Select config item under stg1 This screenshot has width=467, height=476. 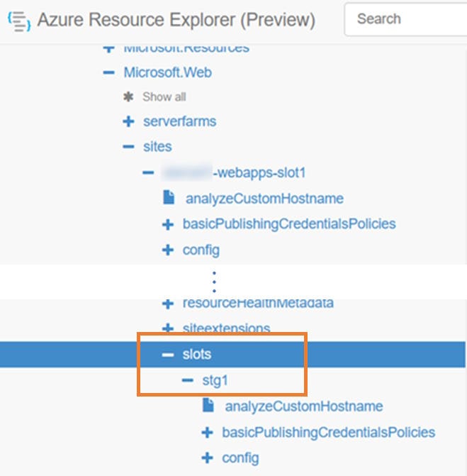point(240,458)
